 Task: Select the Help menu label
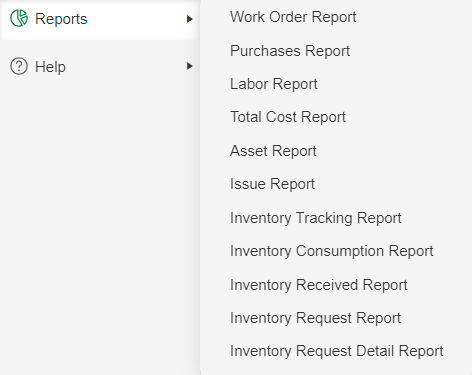pyautogui.click(x=50, y=67)
